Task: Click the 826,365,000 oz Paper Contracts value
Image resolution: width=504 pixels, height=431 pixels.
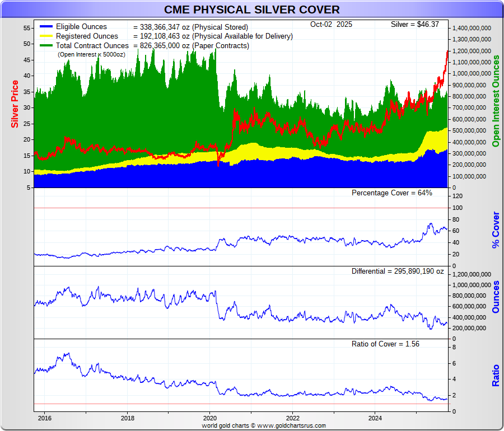Action: click(192, 45)
